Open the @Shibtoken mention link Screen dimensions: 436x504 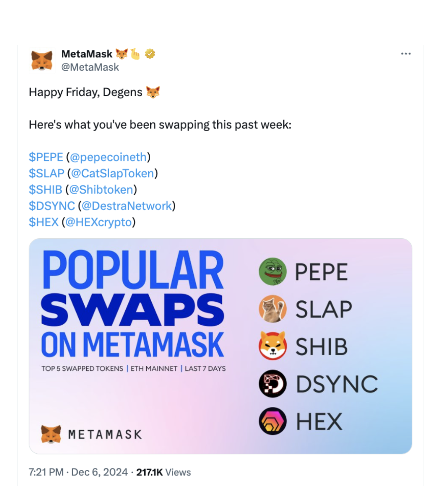(x=101, y=189)
